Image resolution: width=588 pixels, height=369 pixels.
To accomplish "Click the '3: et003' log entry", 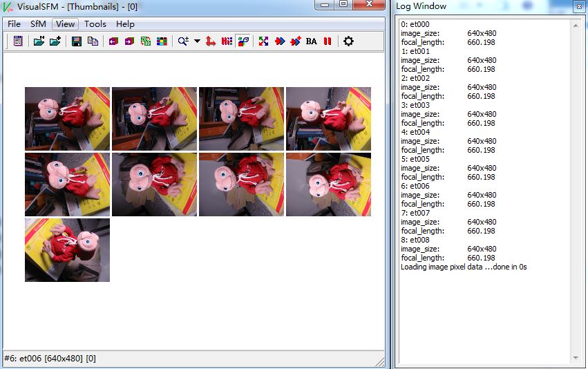I will tap(415, 105).
